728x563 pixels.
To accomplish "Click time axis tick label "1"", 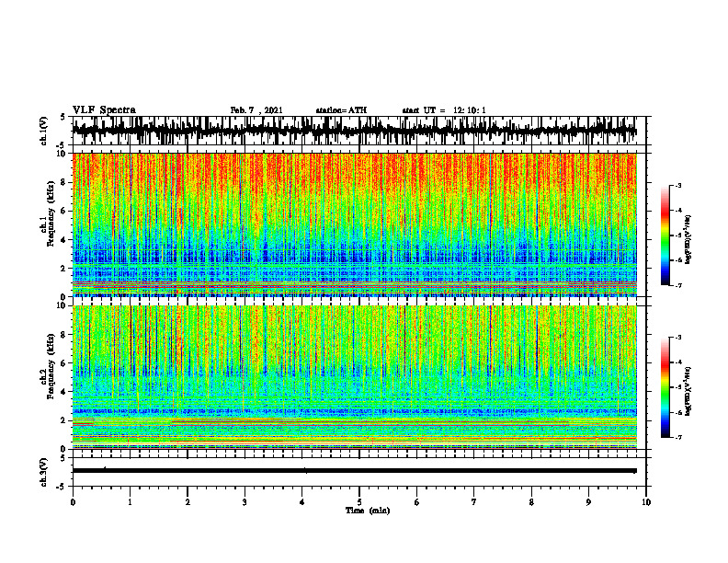I will [130, 502].
